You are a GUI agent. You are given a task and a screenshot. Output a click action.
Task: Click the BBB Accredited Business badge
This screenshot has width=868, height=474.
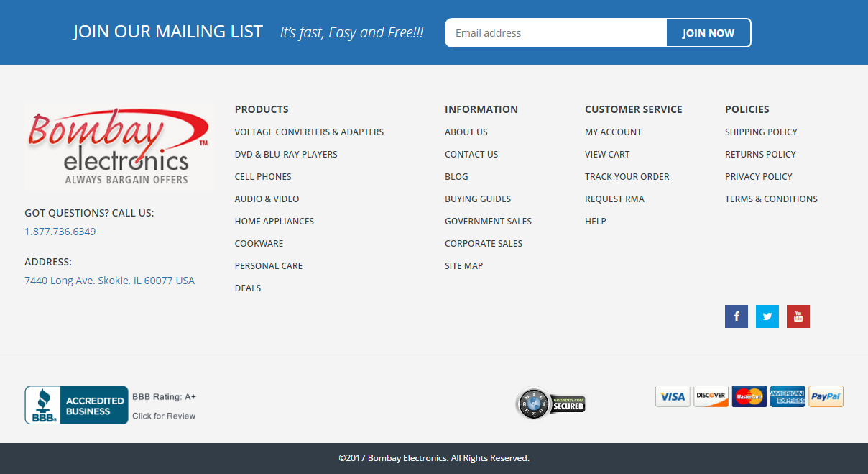77,405
